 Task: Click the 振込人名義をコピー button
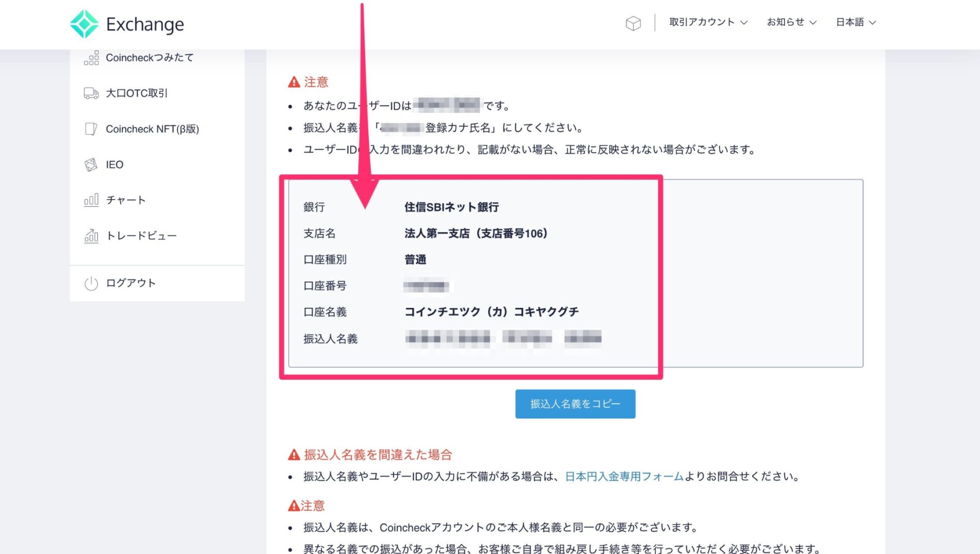[575, 404]
